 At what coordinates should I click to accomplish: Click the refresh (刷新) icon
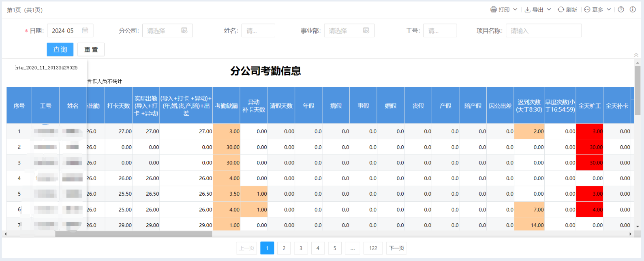coord(561,9)
